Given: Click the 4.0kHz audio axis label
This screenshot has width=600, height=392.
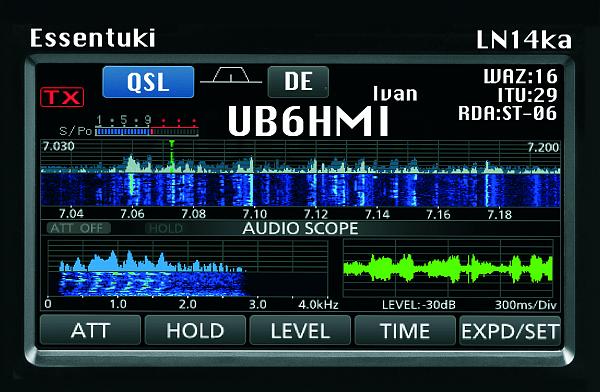Looking at the screenshot, I should coord(318,305).
